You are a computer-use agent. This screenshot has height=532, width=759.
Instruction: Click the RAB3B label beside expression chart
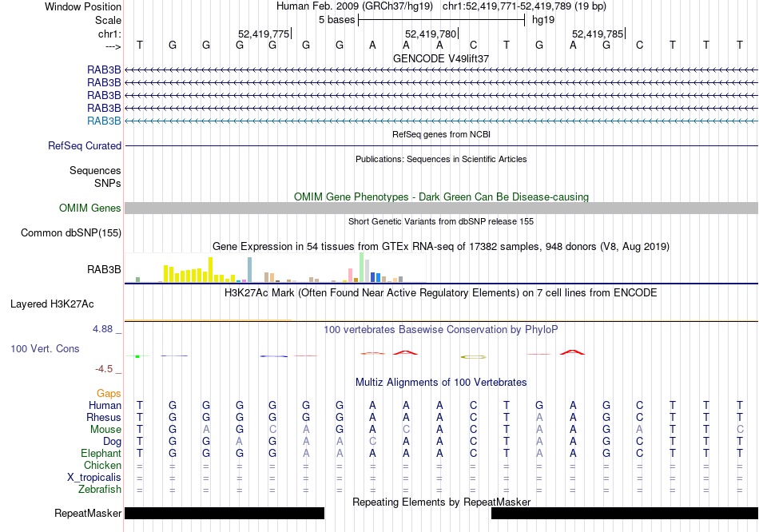click(104, 270)
